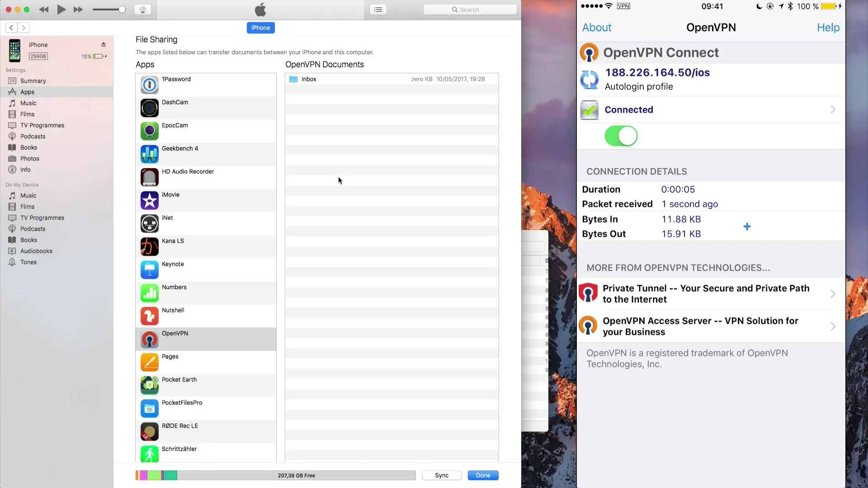Image resolution: width=868 pixels, height=488 pixels.
Task: Select the Pages app icon
Action: click(149, 362)
